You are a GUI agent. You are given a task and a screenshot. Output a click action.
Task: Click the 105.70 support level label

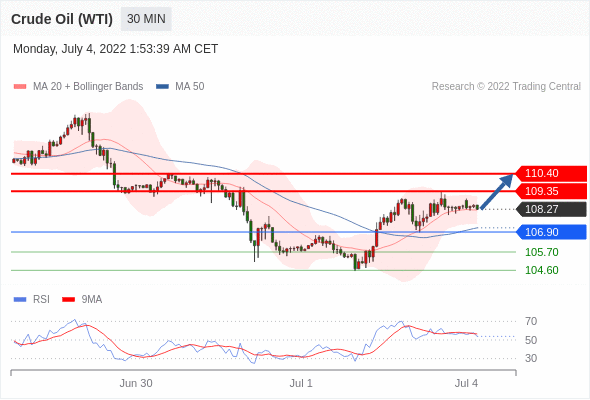point(541,252)
